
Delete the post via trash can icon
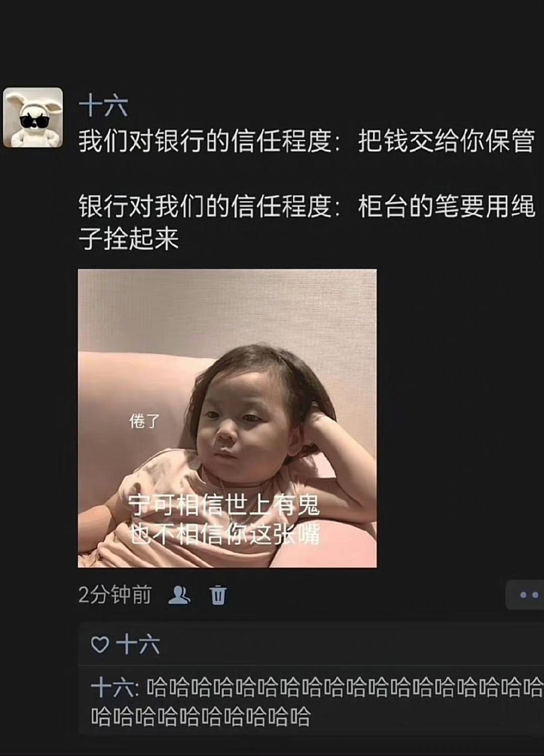218,595
